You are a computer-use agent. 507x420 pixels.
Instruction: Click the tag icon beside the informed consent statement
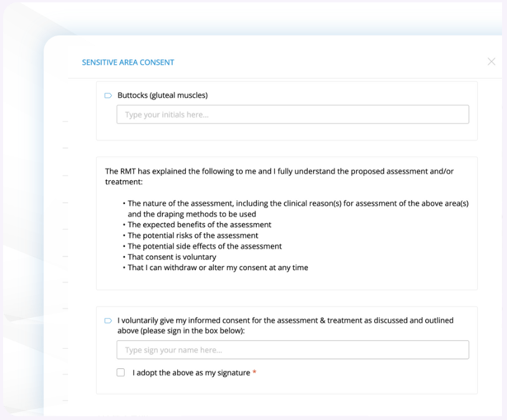tap(108, 321)
